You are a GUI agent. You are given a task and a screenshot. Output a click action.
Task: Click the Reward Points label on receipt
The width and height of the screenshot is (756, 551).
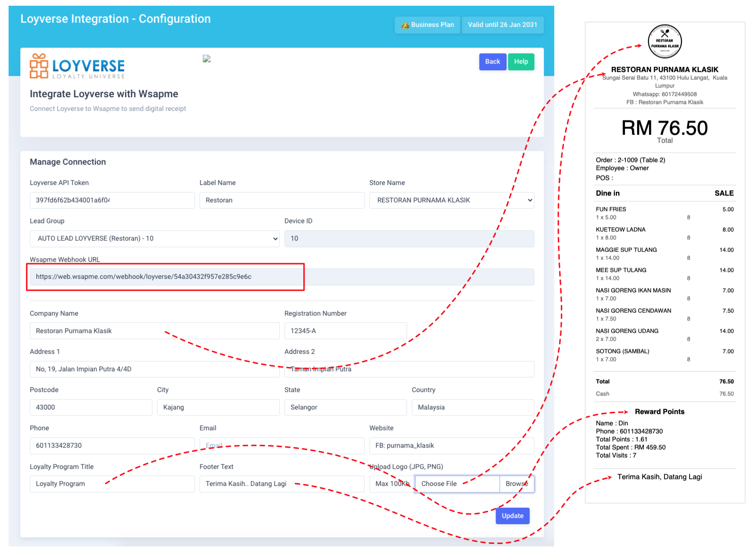coord(659,411)
